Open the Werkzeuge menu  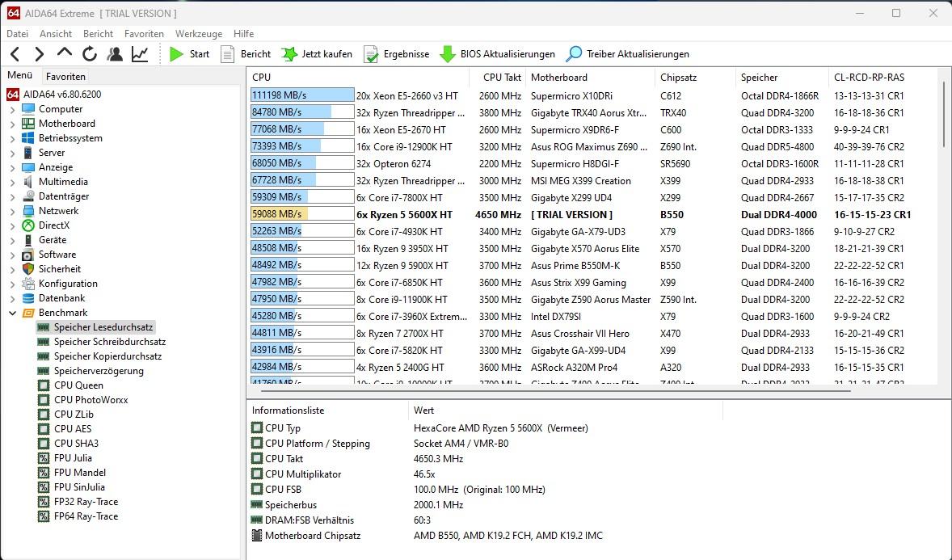[x=199, y=34]
